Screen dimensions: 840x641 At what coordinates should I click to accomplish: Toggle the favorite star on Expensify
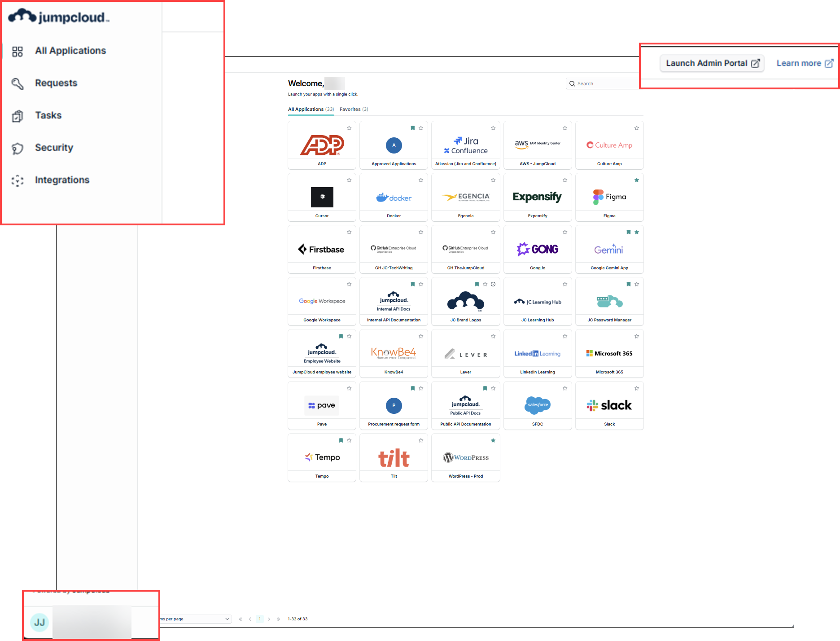point(565,180)
